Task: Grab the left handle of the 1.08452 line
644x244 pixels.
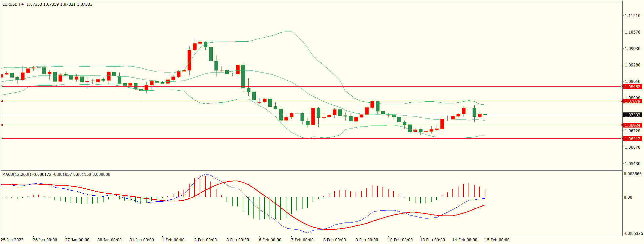Action: [2, 87]
